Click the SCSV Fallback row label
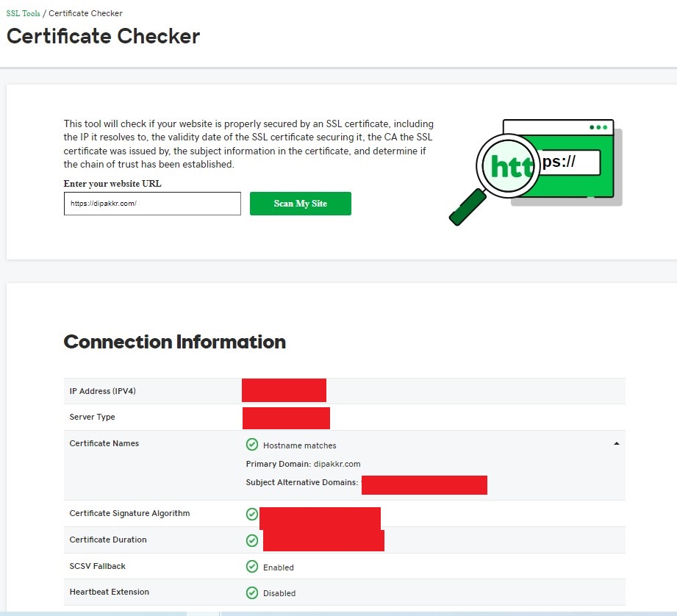The width and height of the screenshot is (677, 616). click(98, 566)
